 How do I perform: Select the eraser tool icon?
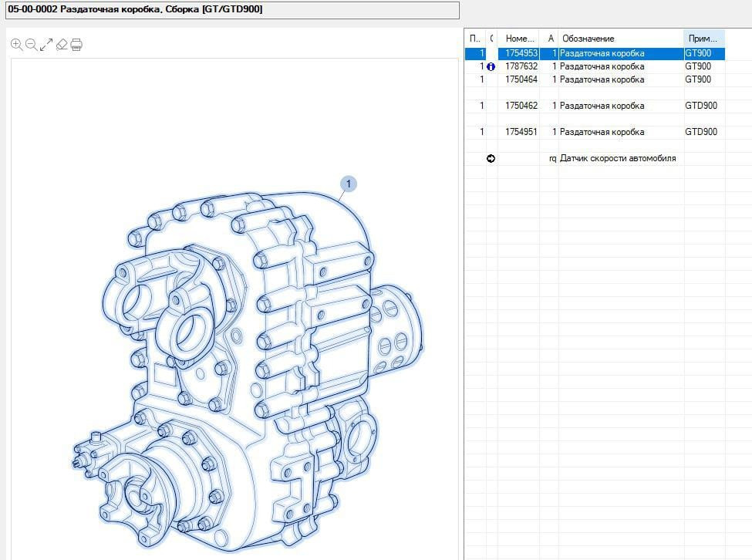pos(62,45)
